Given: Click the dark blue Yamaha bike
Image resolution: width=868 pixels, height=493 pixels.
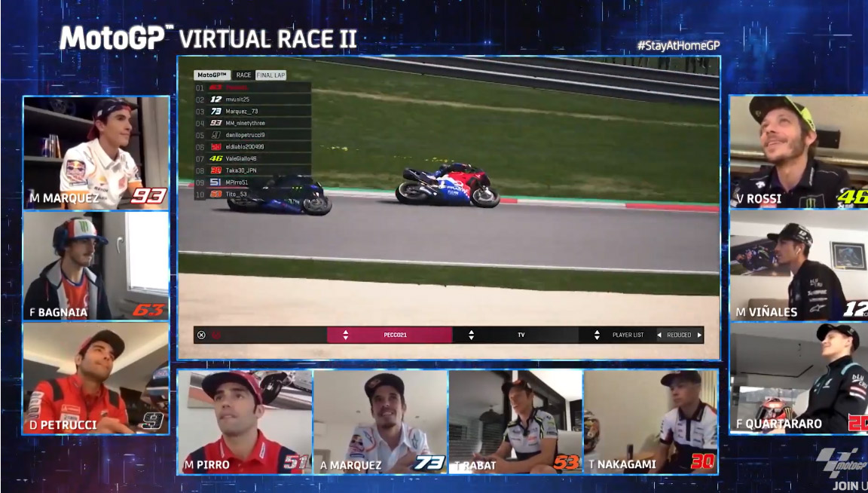Looking at the screenshot, I should click(x=280, y=195).
